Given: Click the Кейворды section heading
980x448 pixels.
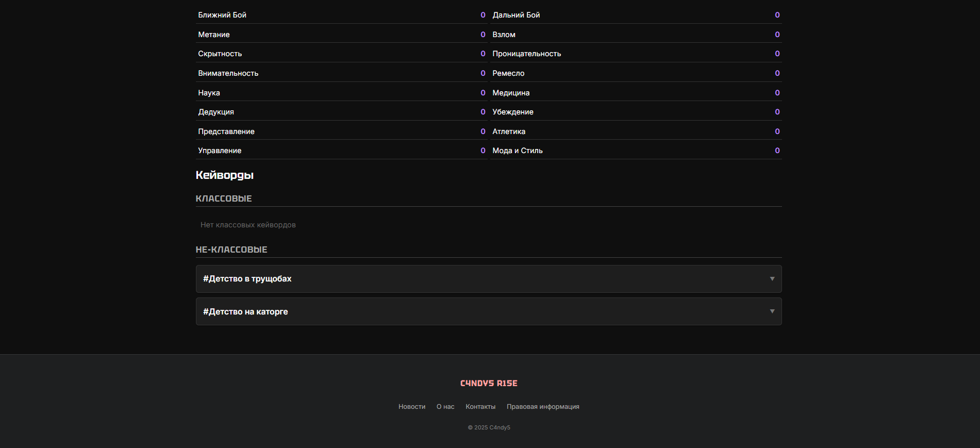Looking at the screenshot, I should (225, 175).
